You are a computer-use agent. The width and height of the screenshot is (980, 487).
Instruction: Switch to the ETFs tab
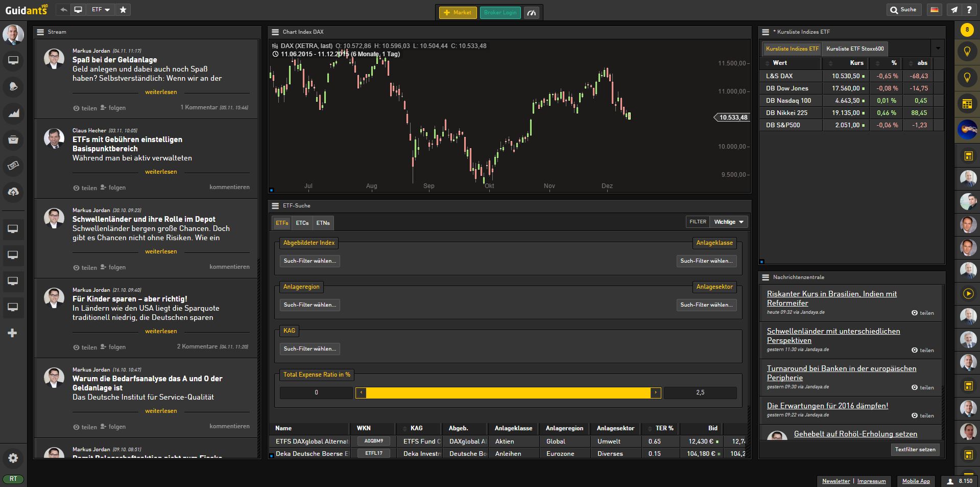point(282,223)
